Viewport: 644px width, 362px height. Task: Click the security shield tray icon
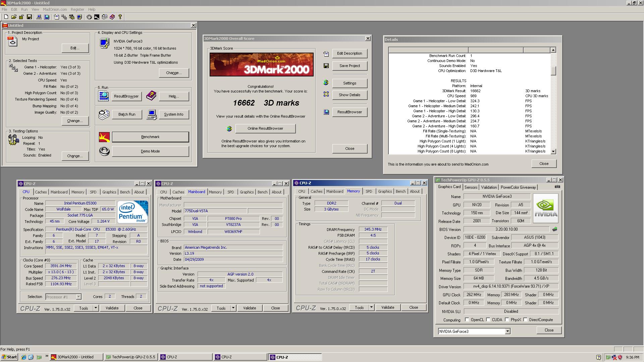620,357
